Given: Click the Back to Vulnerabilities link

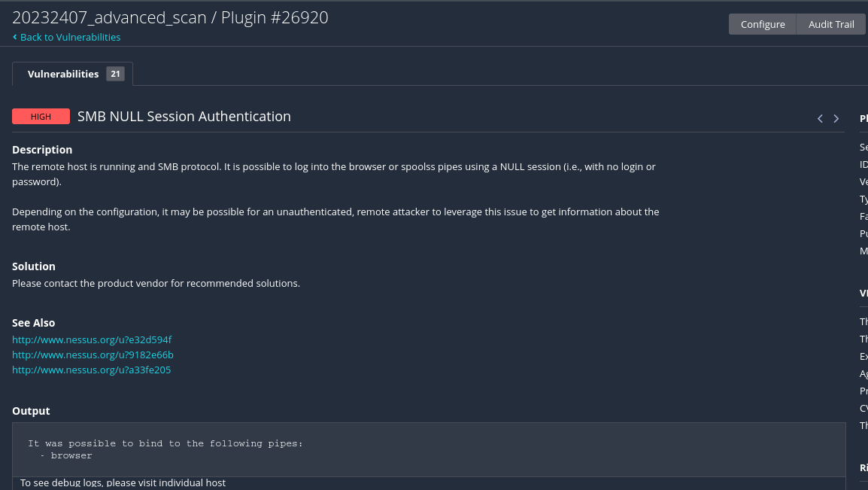Looking at the screenshot, I should 70,37.
